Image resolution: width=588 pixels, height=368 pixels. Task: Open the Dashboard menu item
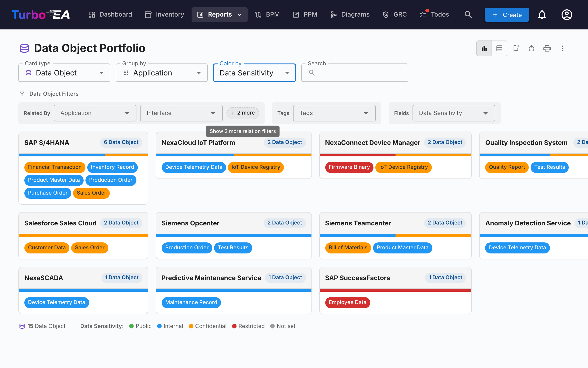pyautogui.click(x=110, y=14)
